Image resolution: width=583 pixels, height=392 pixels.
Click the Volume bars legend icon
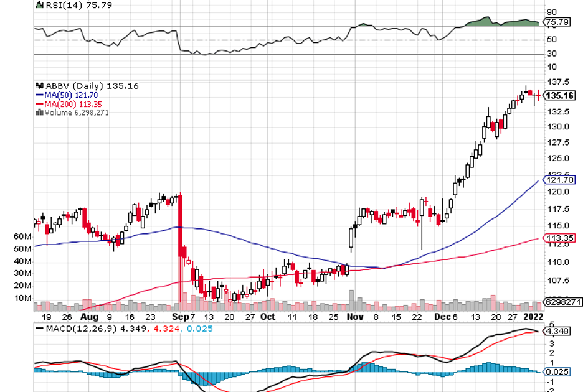[39, 113]
